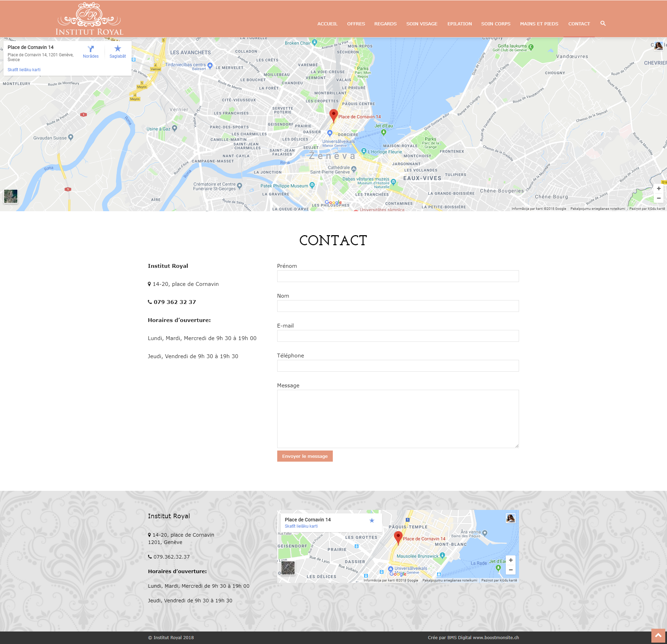Image resolution: width=667 pixels, height=644 pixels.
Task: Save place with star in footer map
Action: pos(372,520)
